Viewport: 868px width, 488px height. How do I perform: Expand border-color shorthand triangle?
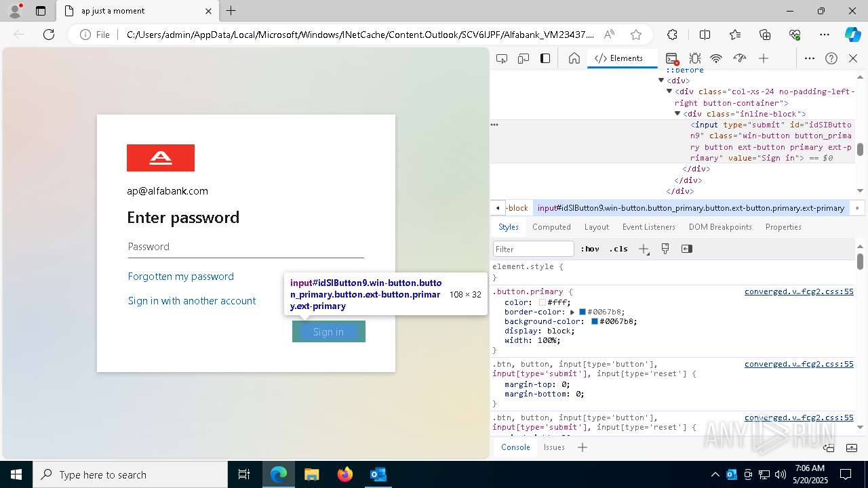[x=572, y=312]
